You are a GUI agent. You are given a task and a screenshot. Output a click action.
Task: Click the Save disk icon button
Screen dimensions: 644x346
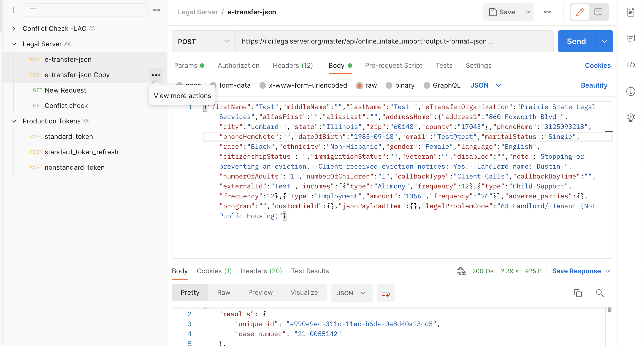[502, 12]
